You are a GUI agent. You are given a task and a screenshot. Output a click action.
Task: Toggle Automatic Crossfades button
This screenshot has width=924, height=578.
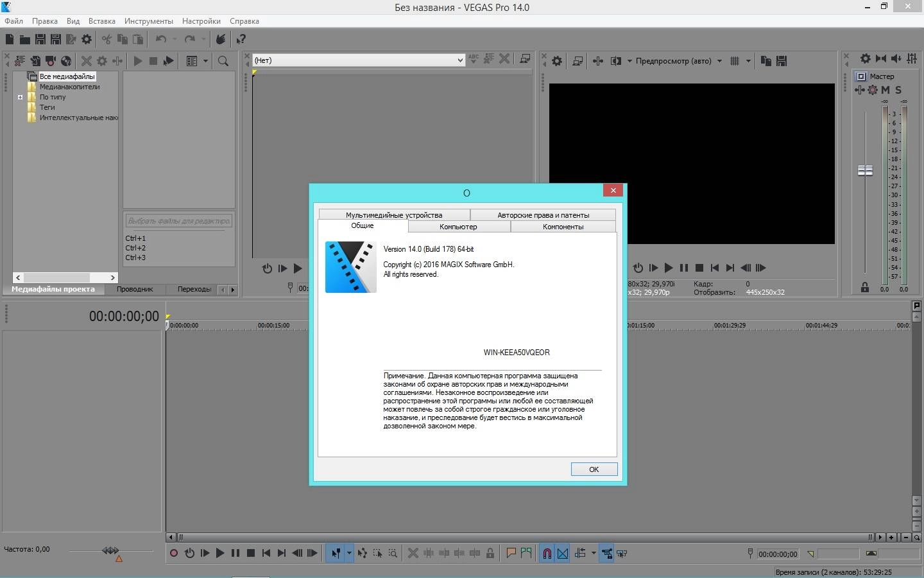point(563,553)
